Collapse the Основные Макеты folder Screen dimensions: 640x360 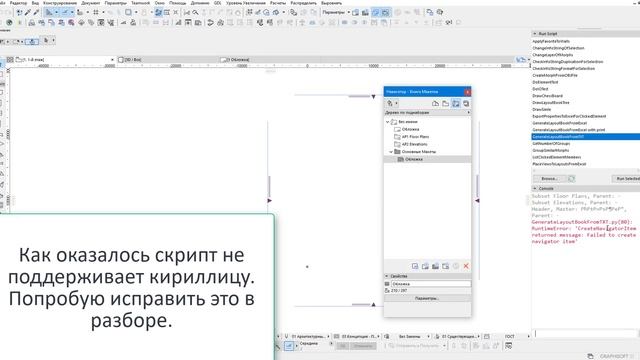click(391, 152)
